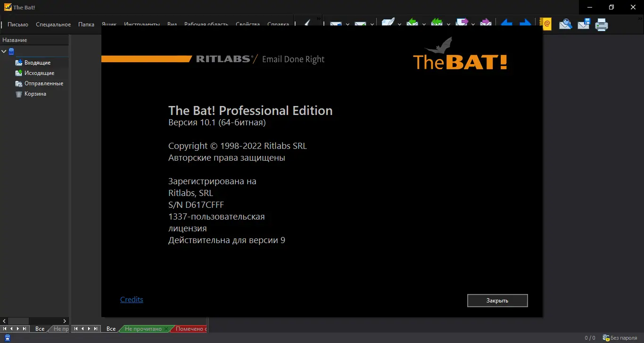Screen dimensions: 644x343
Task: Print the message with the printer icon
Action: (x=602, y=24)
